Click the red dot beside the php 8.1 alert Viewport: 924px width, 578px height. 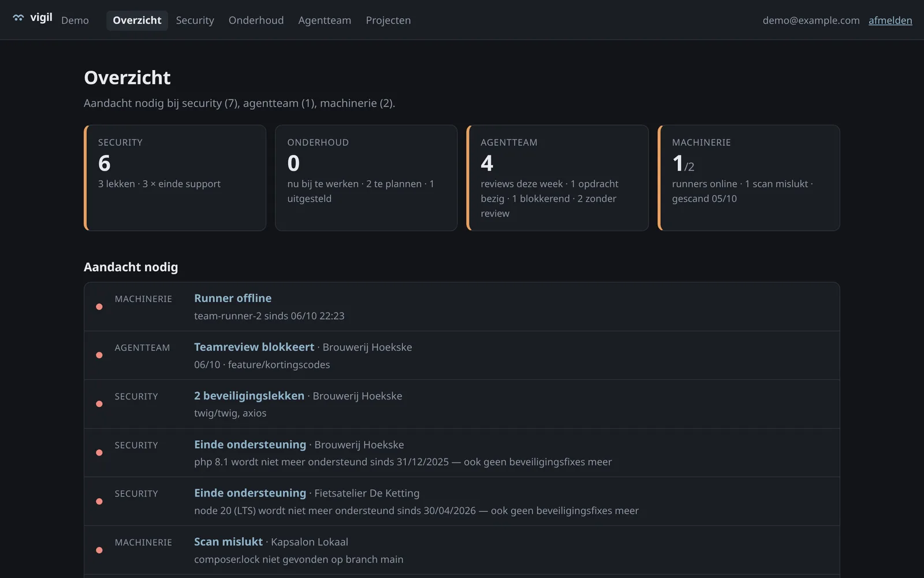[99, 453]
